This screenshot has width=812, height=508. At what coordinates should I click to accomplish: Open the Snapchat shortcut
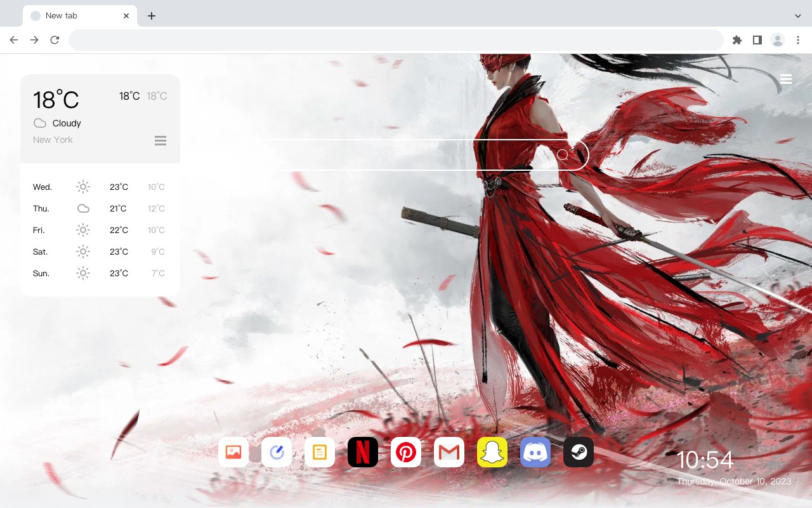[x=492, y=452]
